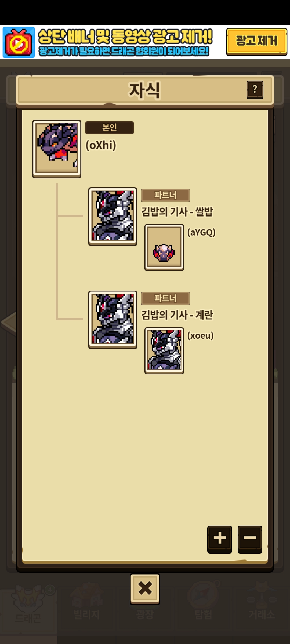Tap the ad-removal TV icon in banner

pos(19,42)
